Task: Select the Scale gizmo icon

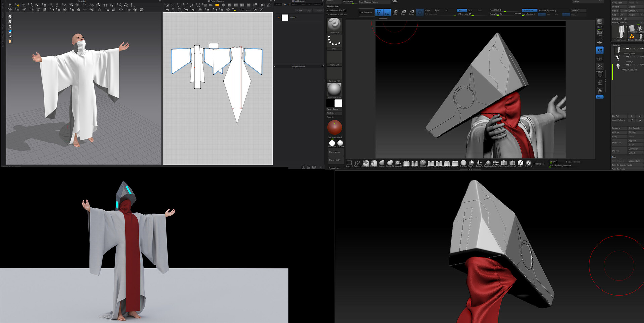Action: click(403, 12)
